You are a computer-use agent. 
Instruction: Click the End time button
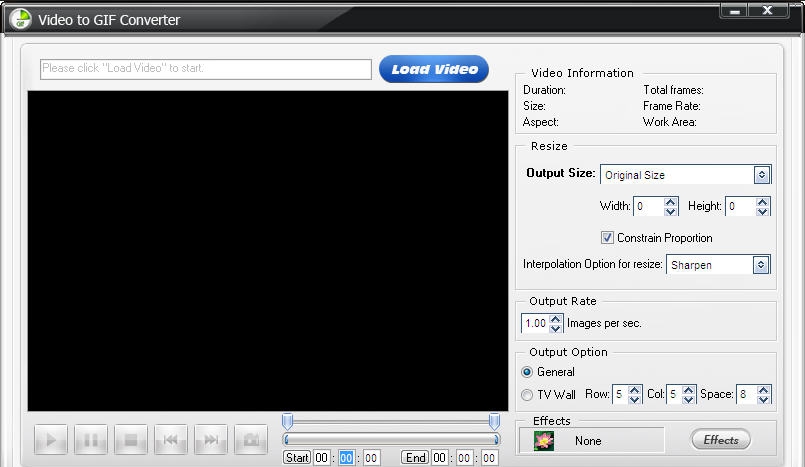click(415, 457)
